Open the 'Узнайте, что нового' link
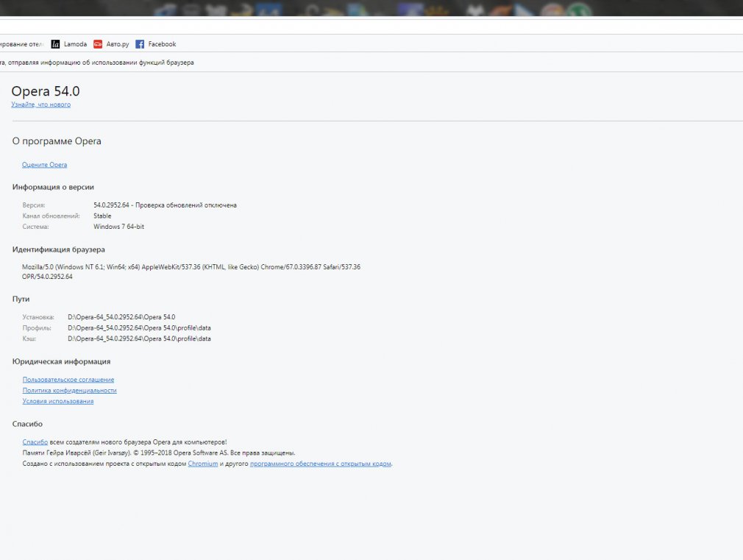 pos(40,104)
